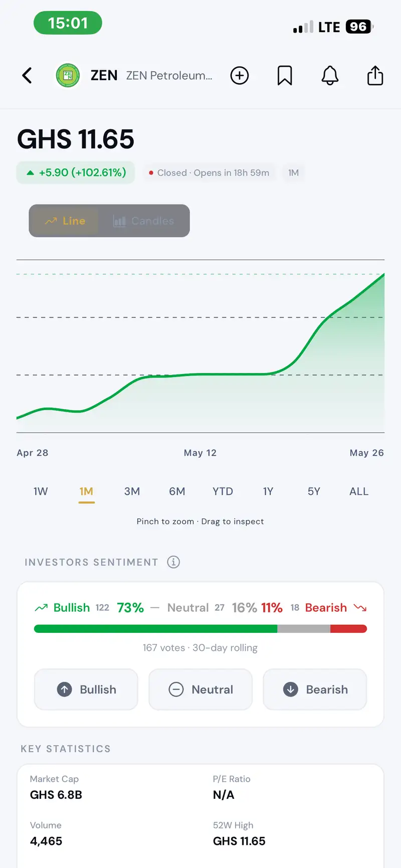Share ZEN stock page
Image resolution: width=401 pixels, height=868 pixels.
(375, 76)
